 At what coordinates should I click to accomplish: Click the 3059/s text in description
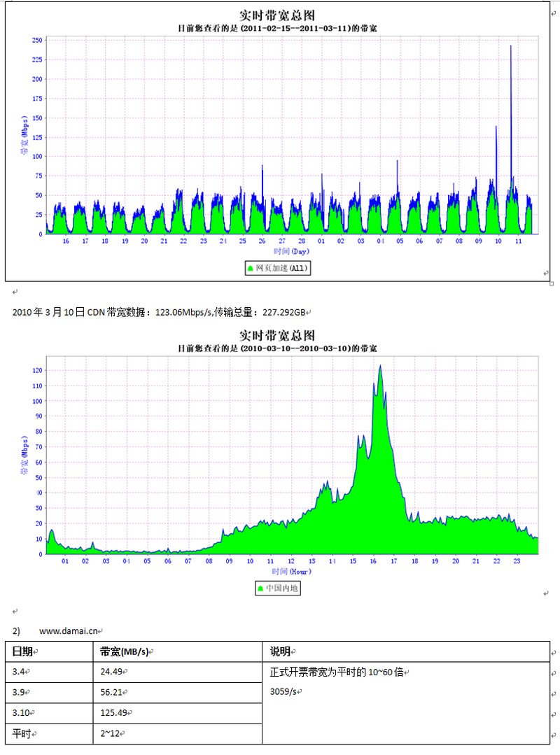283,691
